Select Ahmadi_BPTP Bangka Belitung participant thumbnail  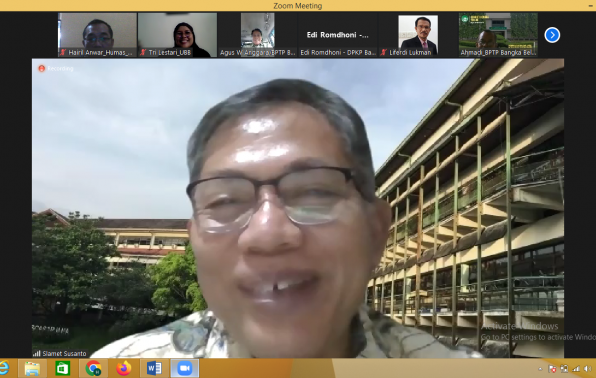pos(498,35)
